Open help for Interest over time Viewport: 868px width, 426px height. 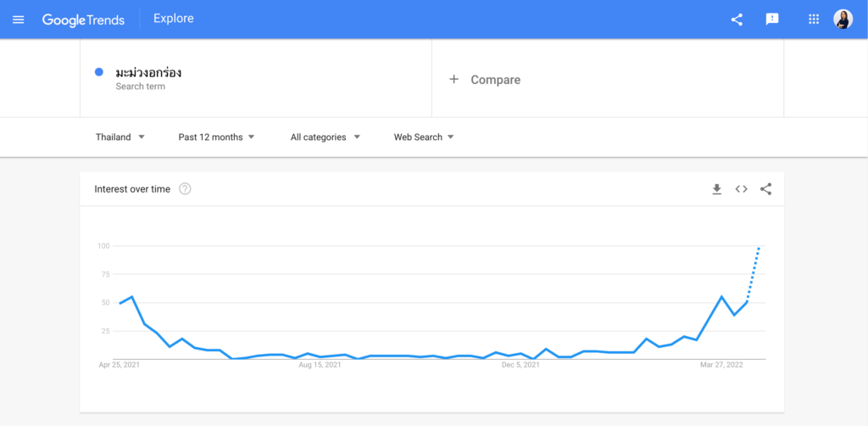pyautogui.click(x=185, y=189)
